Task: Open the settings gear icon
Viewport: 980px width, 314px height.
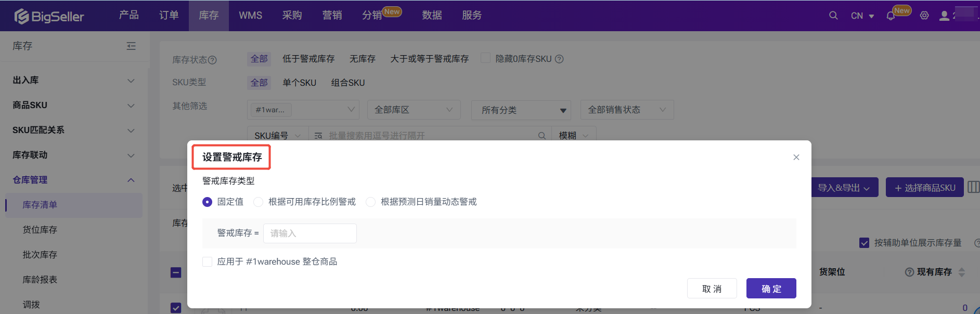Action: click(x=924, y=16)
